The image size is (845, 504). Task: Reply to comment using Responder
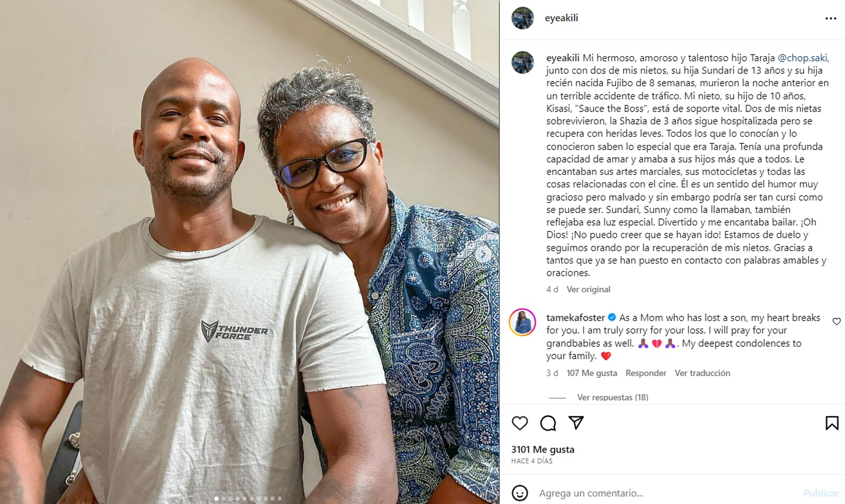[x=645, y=373]
